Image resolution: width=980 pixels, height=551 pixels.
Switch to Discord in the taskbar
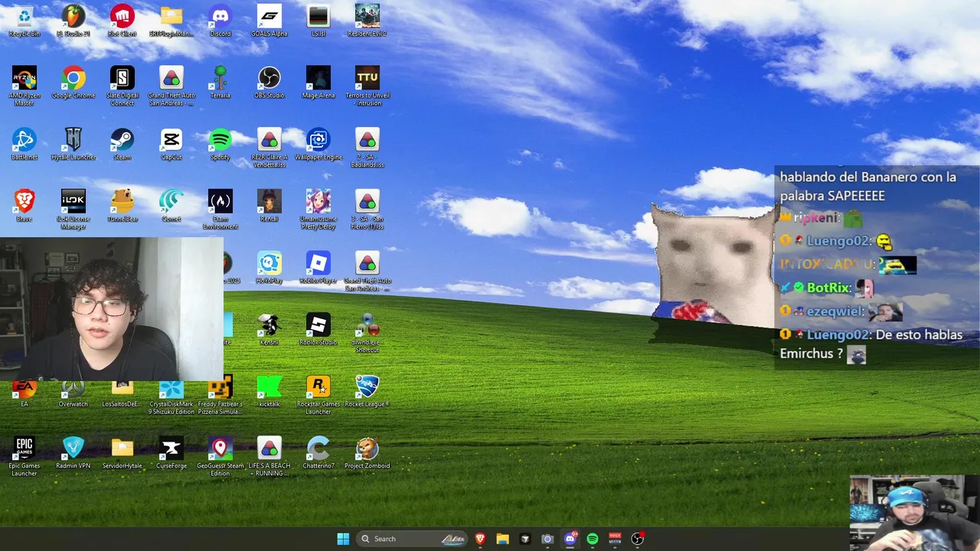coord(570,539)
